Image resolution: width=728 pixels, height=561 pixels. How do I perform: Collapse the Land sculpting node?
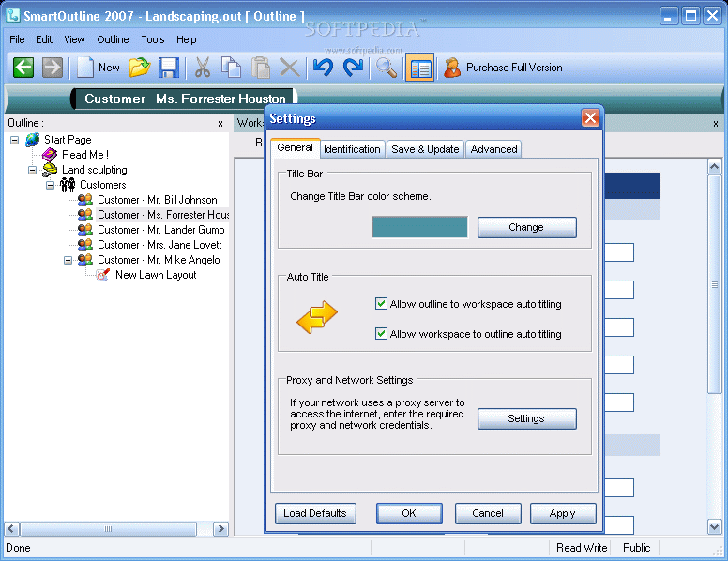(x=32, y=170)
